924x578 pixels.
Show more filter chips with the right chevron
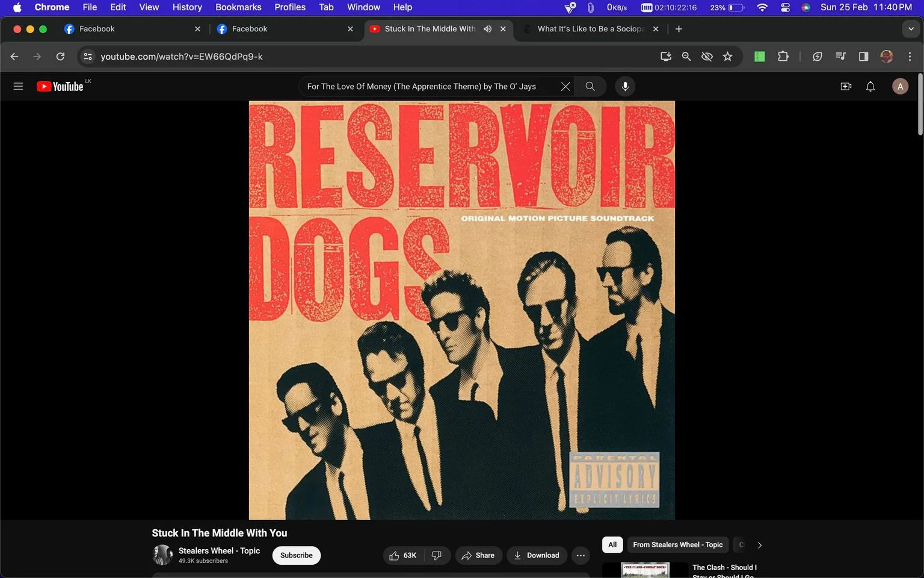coord(759,545)
